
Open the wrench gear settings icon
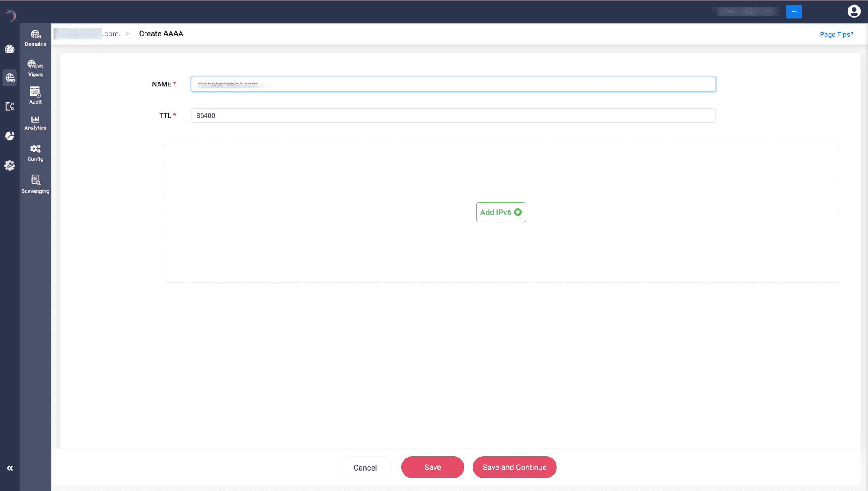10,165
